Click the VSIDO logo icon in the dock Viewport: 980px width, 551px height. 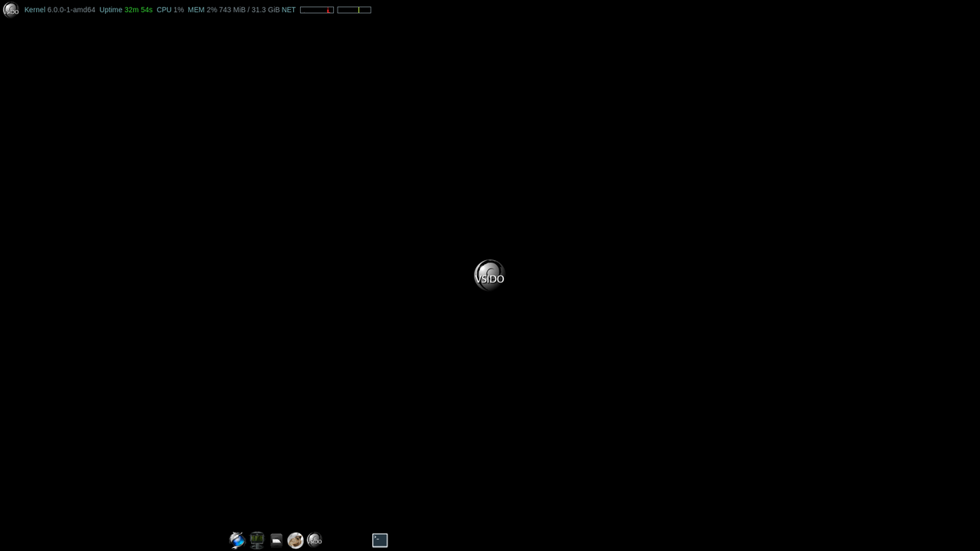click(315, 540)
